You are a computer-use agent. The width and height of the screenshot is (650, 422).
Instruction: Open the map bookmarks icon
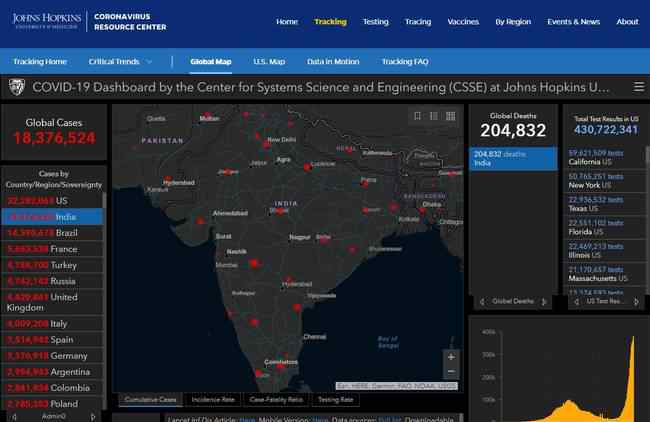pos(419,116)
